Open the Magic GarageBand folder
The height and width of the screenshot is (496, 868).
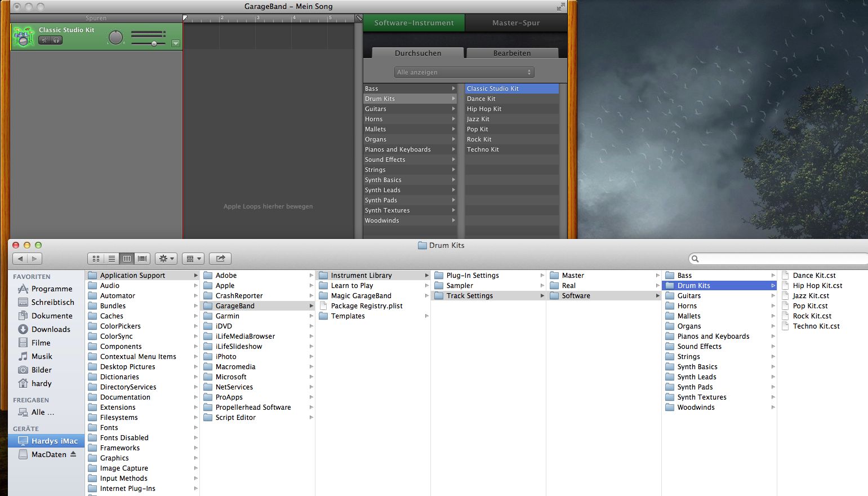coord(373,296)
